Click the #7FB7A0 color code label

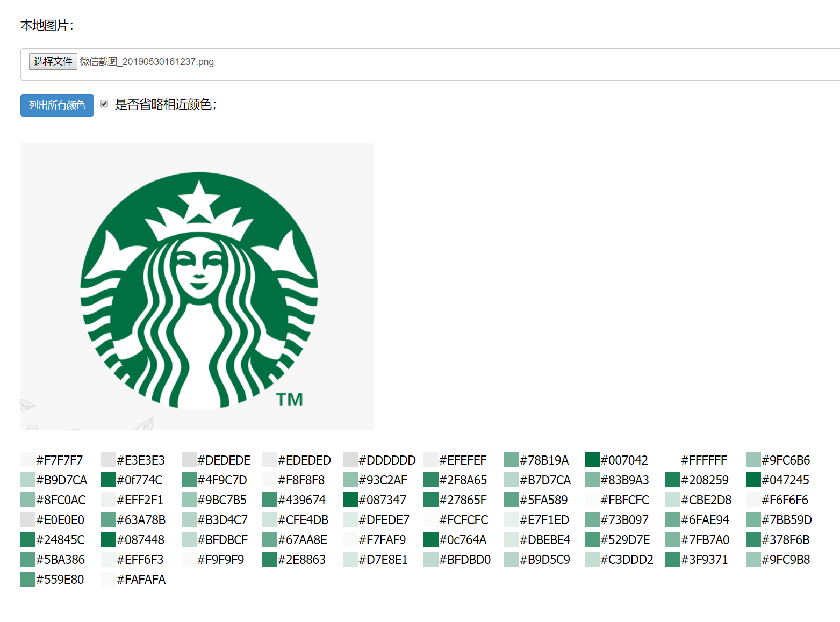[x=705, y=540]
